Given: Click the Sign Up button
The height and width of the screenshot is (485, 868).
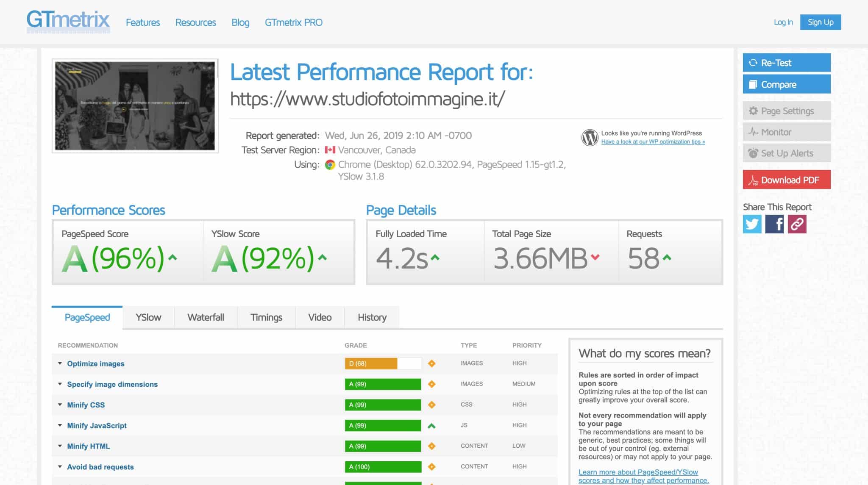Looking at the screenshot, I should pos(821,22).
